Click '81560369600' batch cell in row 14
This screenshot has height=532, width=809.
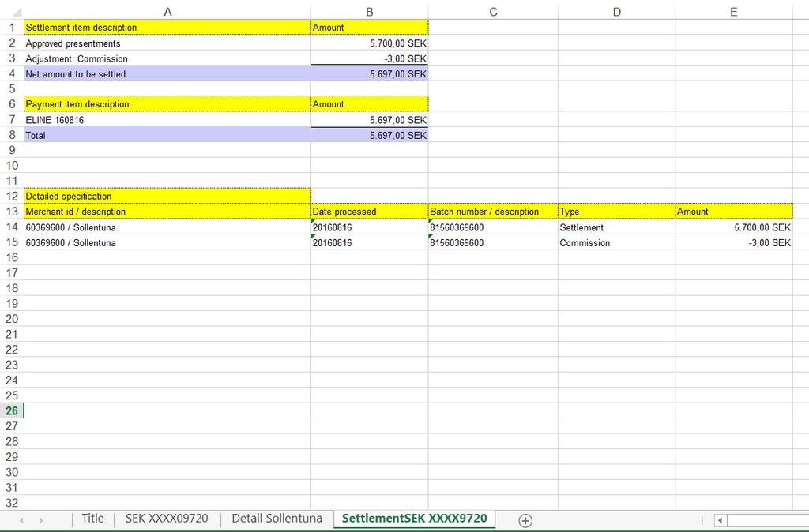tap(493, 227)
